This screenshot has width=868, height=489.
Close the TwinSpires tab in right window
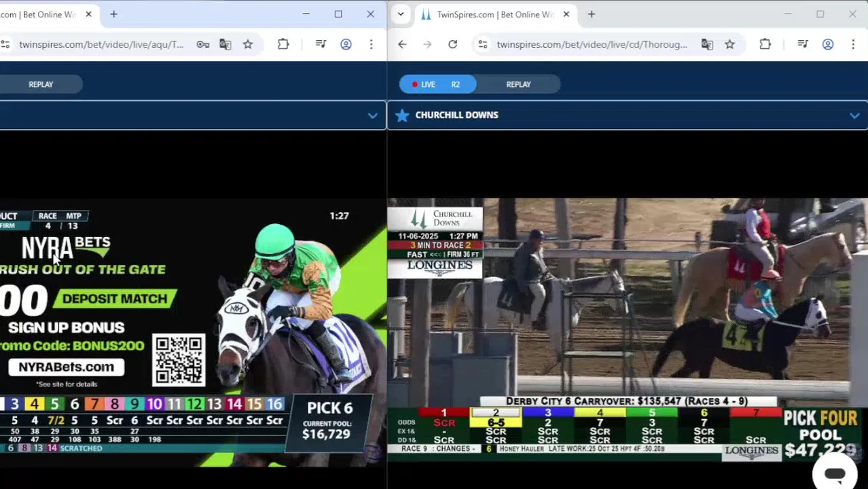point(566,14)
